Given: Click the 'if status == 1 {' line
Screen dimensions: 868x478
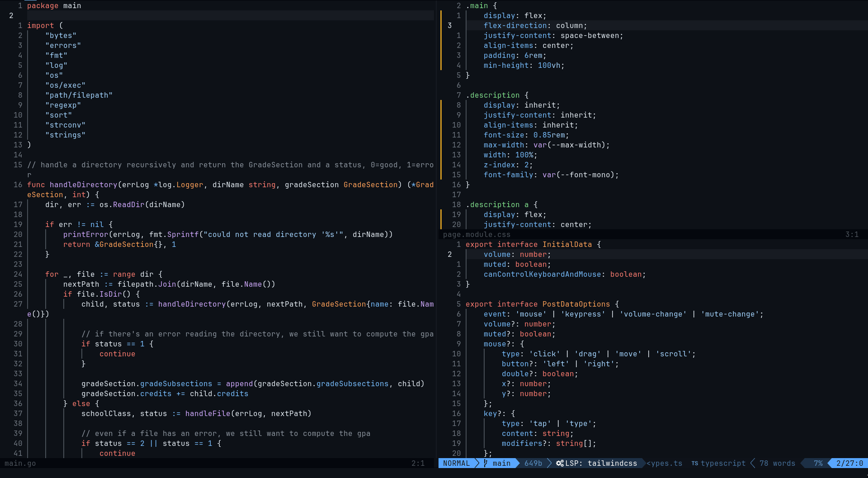Looking at the screenshot, I should coord(117,344).
